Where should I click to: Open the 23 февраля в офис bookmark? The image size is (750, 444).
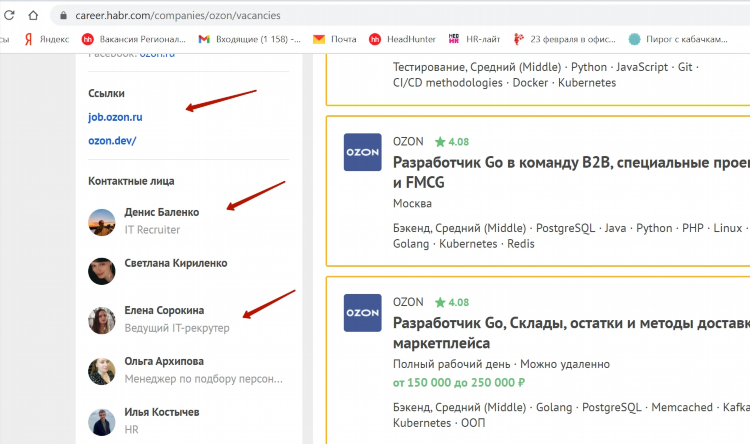tap(564, 39)
